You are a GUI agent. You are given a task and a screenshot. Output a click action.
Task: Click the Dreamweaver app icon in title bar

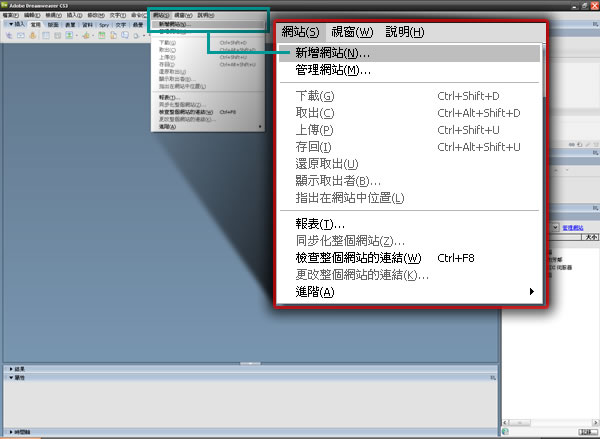click(4, 5)
